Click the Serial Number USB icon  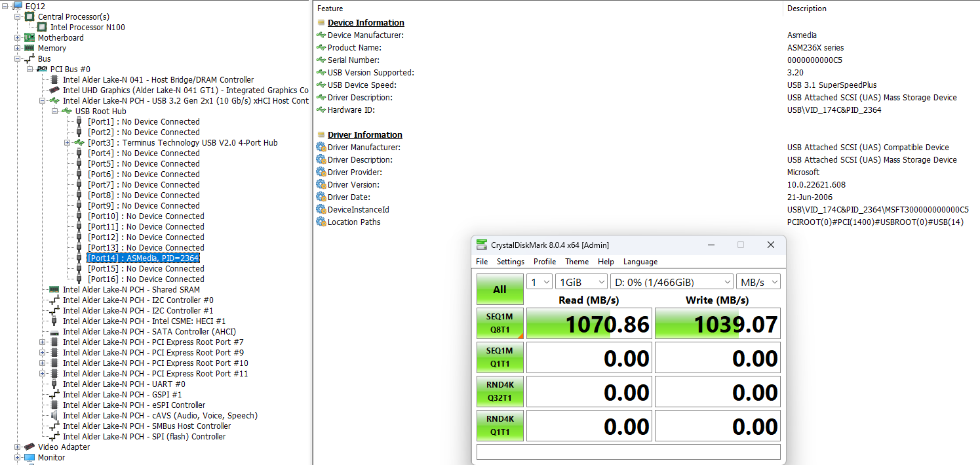click(321, 60)
